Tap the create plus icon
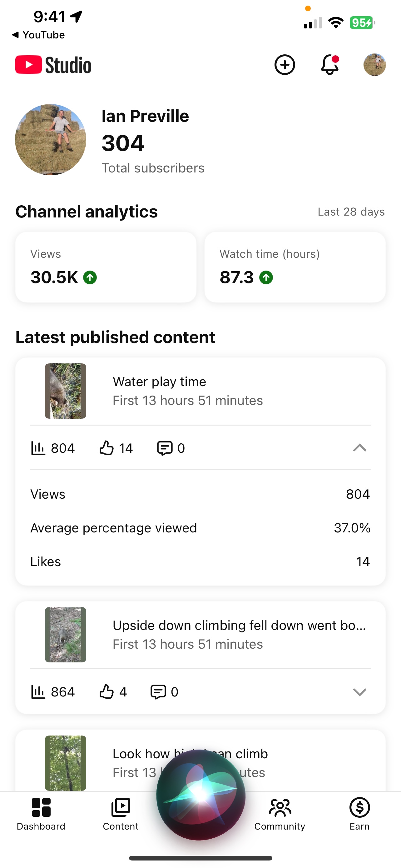Screen dimensions: 401x868 (x=285, y=65)
